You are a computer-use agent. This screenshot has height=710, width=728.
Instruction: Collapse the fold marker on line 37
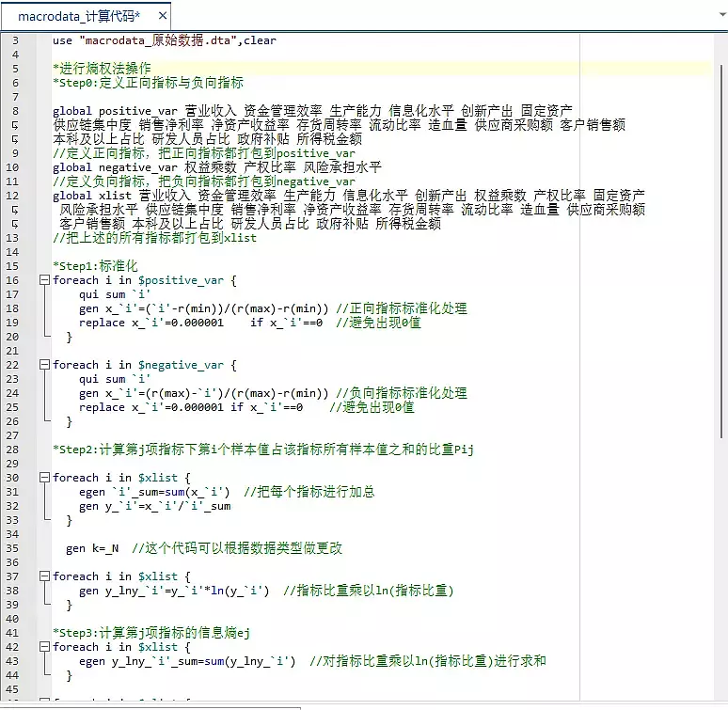click(44, 576)
